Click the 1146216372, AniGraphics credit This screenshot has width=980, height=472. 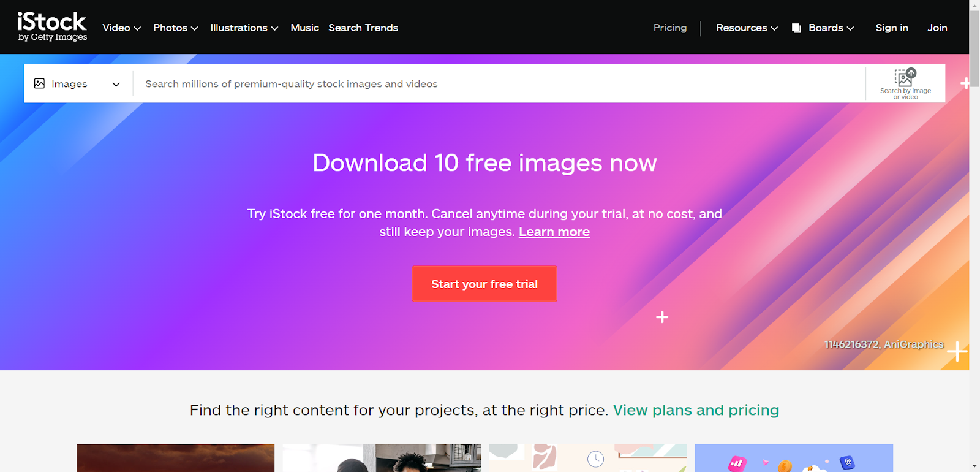(x=884, y=344)
